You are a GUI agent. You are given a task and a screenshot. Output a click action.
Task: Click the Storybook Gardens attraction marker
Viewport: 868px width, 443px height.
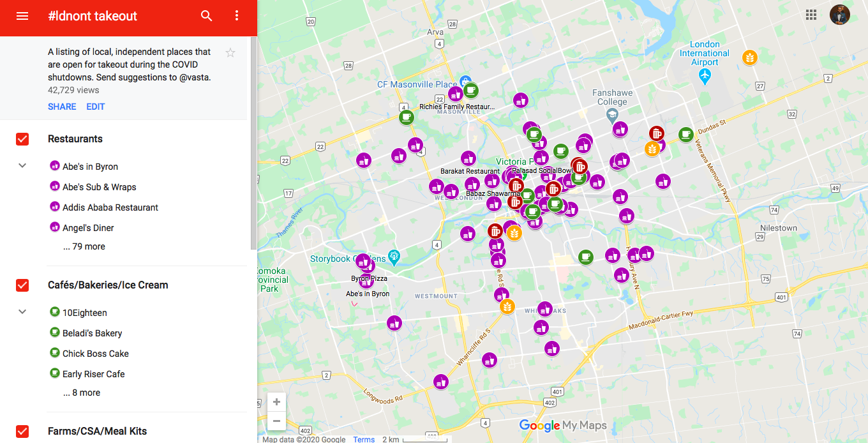pos(394,257)
